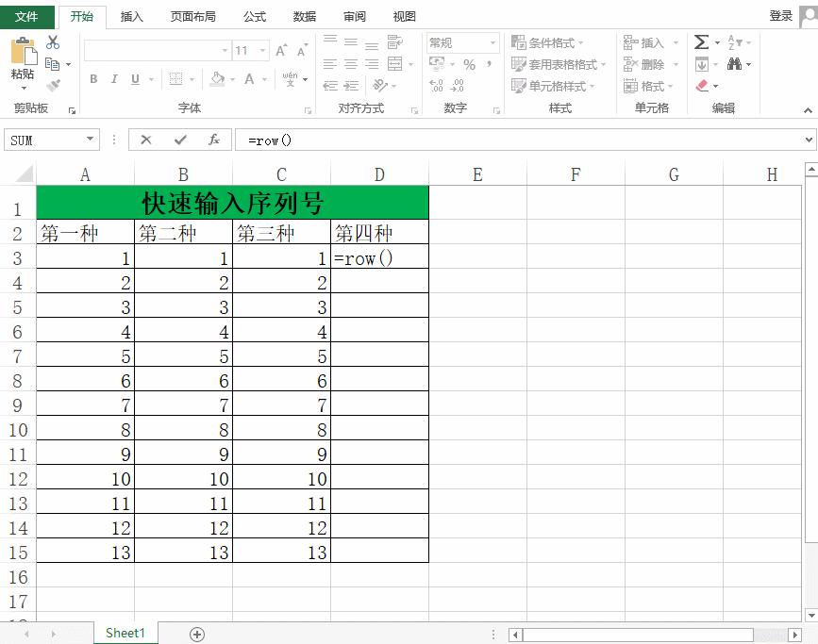Click the percent style icon

coord(469,64)
